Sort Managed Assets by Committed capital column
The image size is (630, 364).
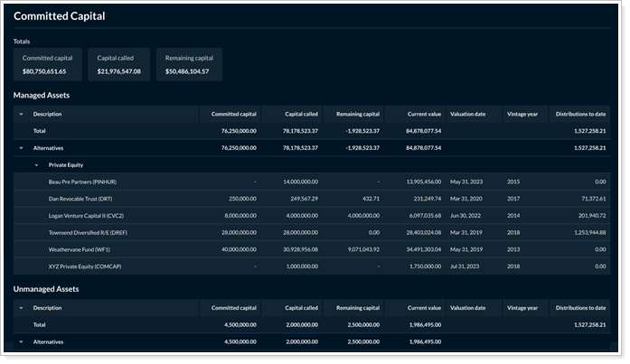[233, 115]
